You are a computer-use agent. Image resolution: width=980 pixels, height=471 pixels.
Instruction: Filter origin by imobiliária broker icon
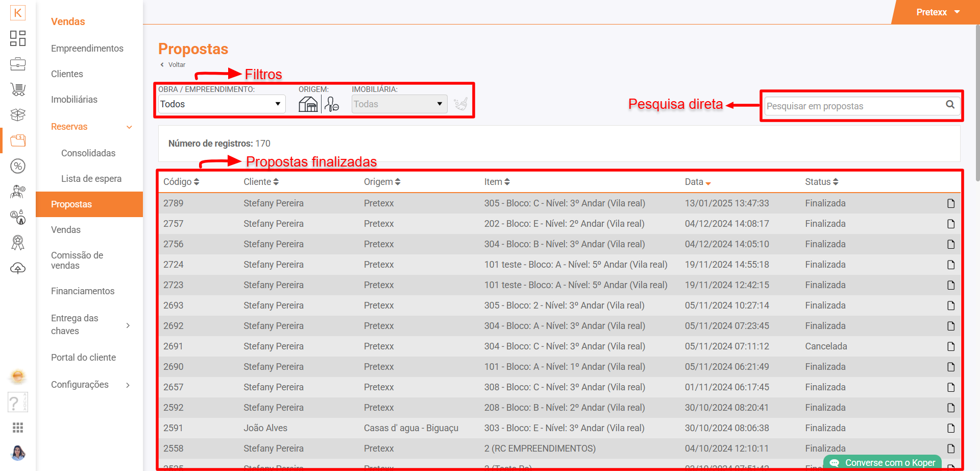[x=332, y=104]
